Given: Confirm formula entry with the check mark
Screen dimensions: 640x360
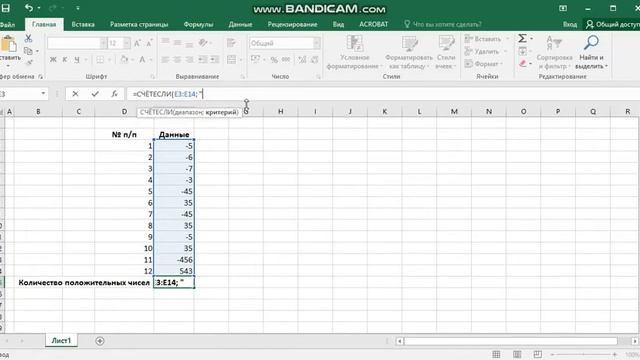Looking at the screenshot, I should [95, 94].
